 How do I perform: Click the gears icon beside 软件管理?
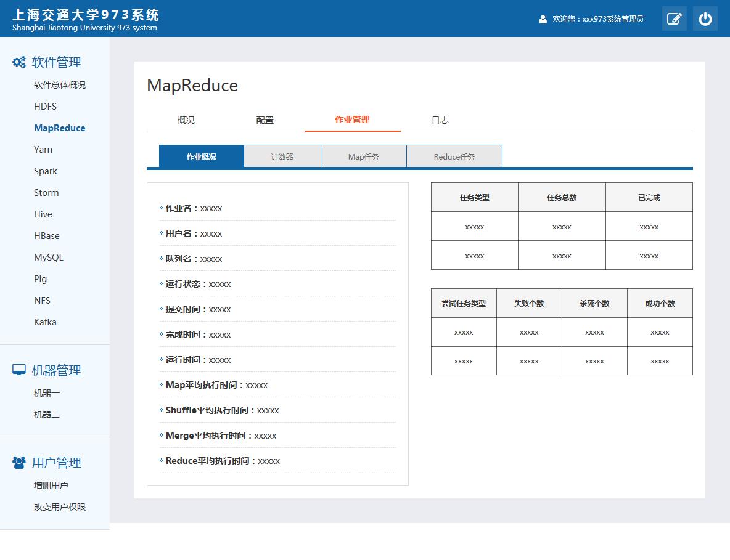pyautogui.click(x=19, y=62)
